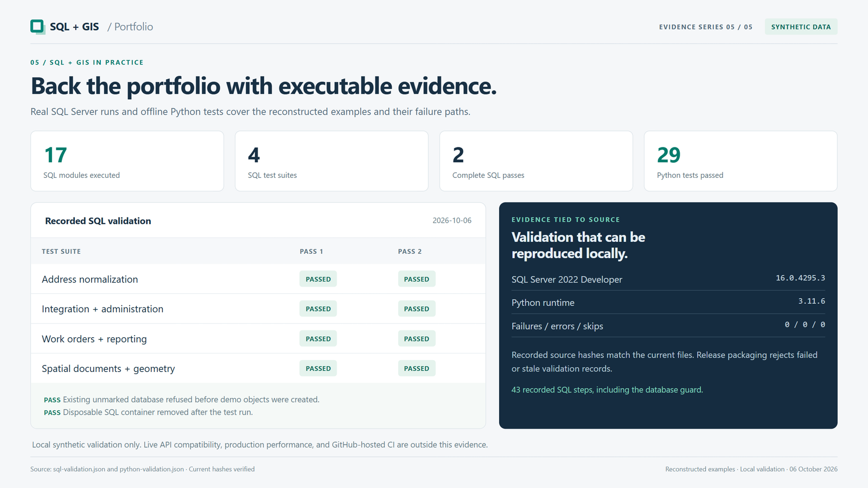The image size is (868, 488).
Task: Select the 'Spatial documents + geometry' row name
Action: tap(108, 369)
